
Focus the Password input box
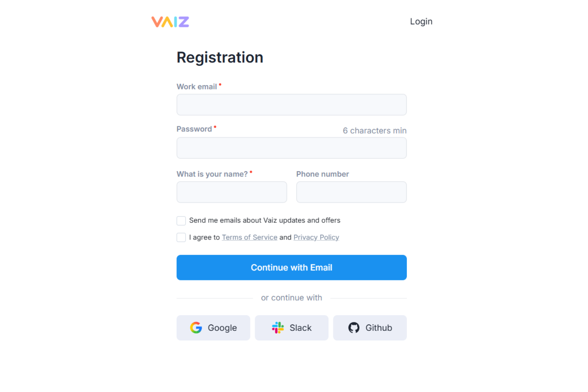click(x=292, y=148)
